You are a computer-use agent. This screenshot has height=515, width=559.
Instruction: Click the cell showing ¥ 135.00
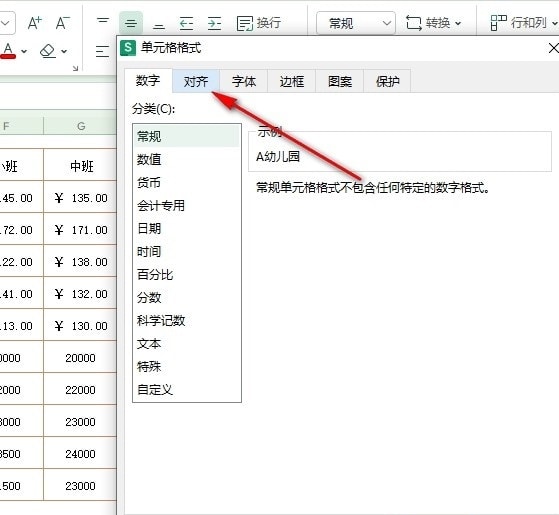pyautogui.click(x=81, y=197)
